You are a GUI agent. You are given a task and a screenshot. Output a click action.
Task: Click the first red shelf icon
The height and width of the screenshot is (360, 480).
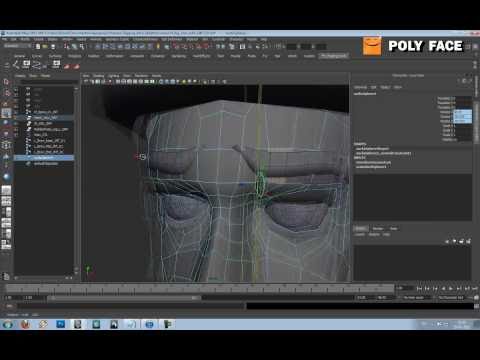tap(66, 66)
